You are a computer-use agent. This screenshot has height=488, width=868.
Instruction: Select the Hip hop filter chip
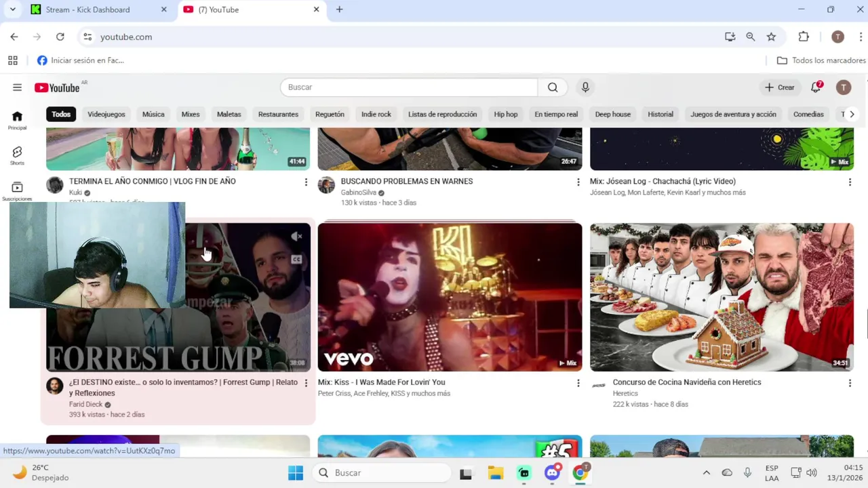[506, 115]
